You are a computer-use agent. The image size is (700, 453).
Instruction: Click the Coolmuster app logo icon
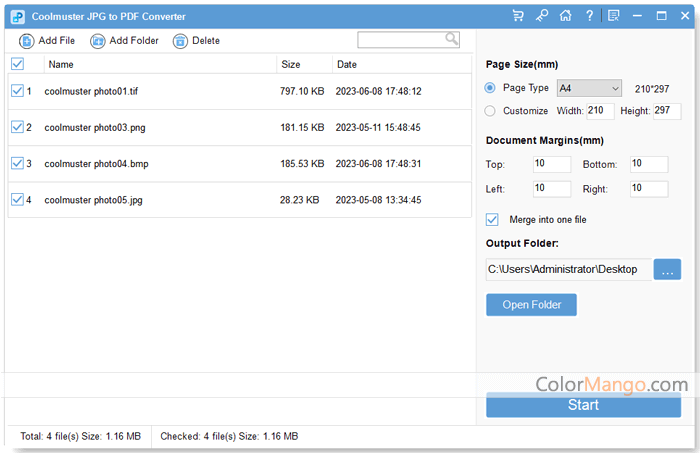(x=18, y=17)
